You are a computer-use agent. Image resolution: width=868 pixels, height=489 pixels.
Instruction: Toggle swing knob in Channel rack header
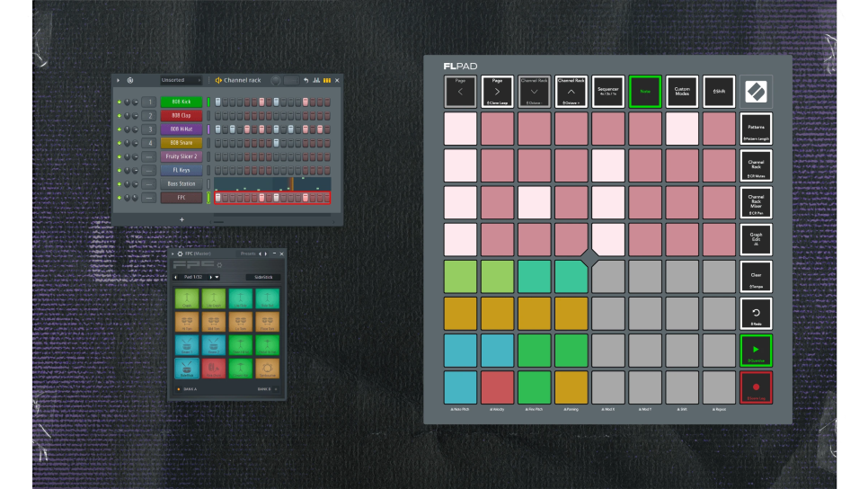pos(276,80)
